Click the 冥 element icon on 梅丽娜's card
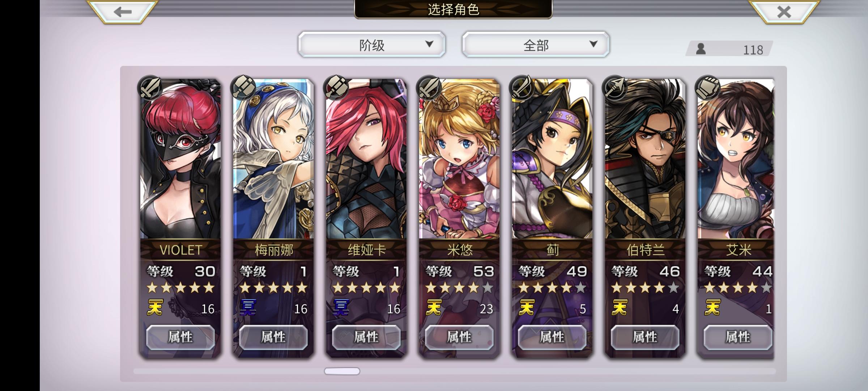The height and width of the screenshot is (391, 868). 248,308
